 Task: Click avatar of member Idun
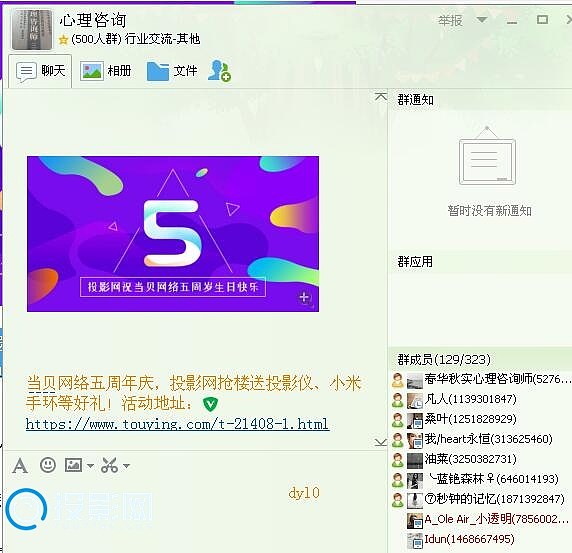415,541
